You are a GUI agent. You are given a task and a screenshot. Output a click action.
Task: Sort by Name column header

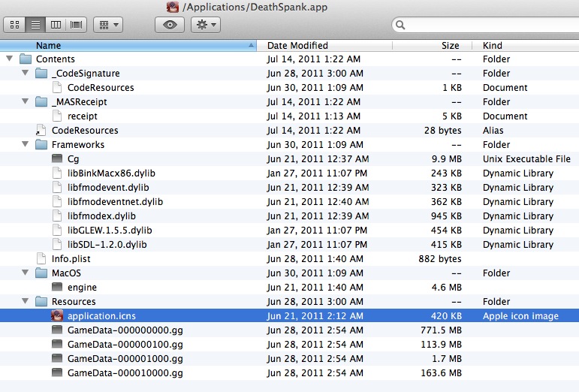click(x=128, y=45)
